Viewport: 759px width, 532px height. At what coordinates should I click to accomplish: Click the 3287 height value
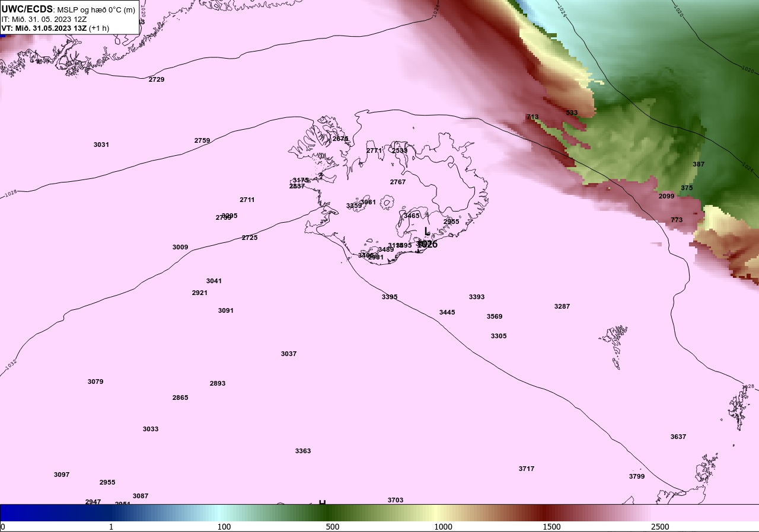pos(562,306)
